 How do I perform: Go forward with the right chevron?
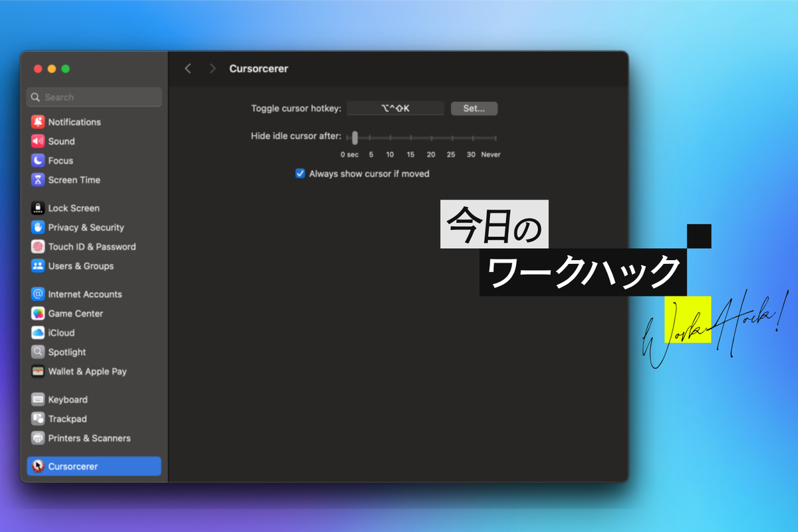(212, 68)
